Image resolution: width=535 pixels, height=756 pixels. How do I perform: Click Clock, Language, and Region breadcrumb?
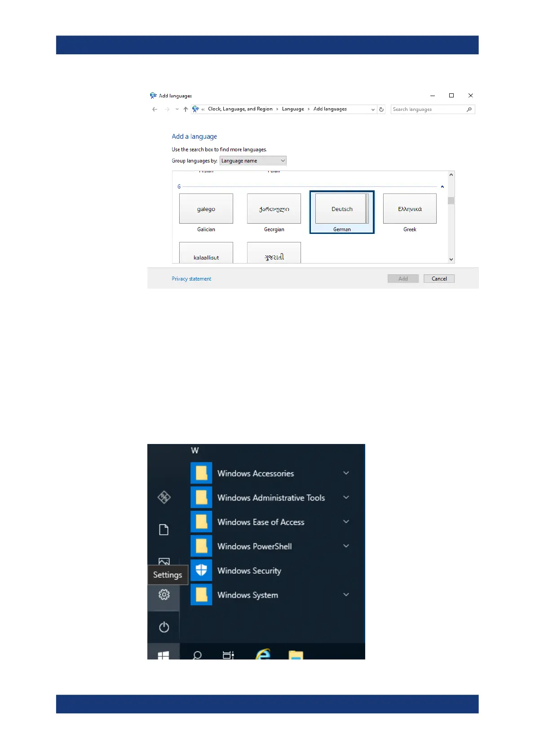[x=240, y=109]
